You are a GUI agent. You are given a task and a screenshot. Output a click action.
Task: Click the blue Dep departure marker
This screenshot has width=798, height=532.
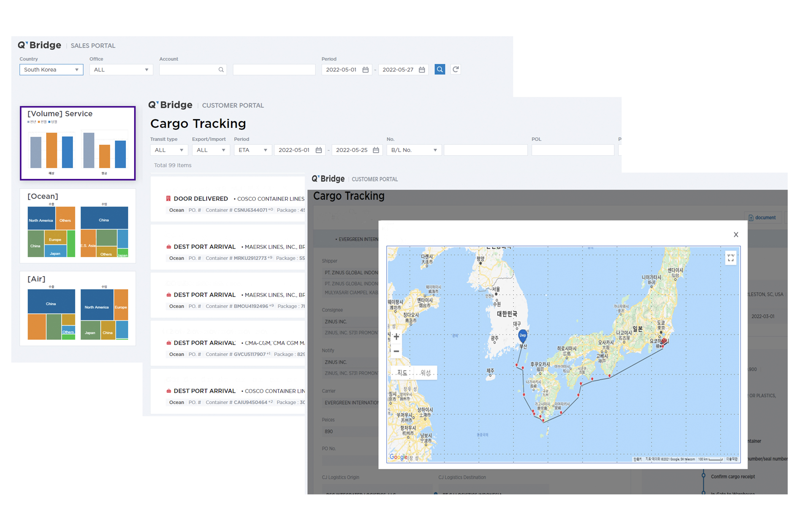pos(522,335)
